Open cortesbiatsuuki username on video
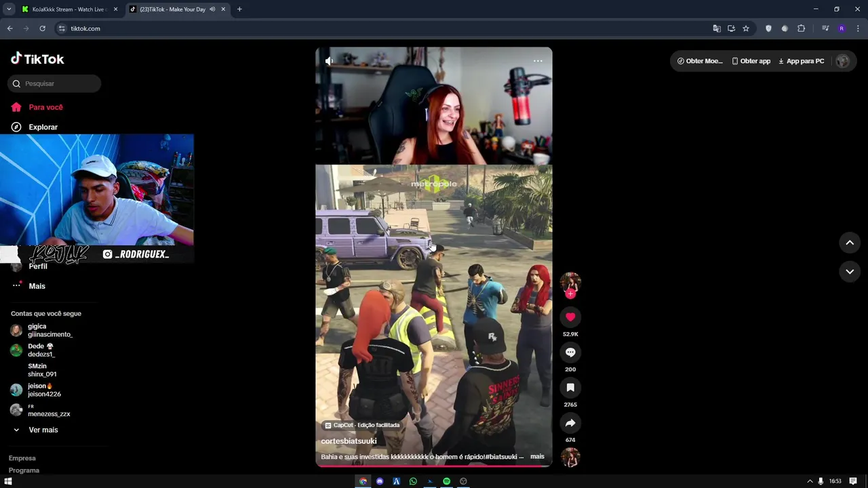Screen dimensions: 868x488 click(x=349, y=441)
